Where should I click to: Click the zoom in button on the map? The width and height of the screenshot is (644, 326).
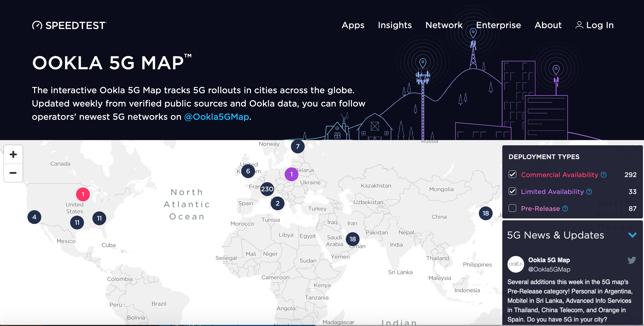pyautogui.click(x=13, y=154)
